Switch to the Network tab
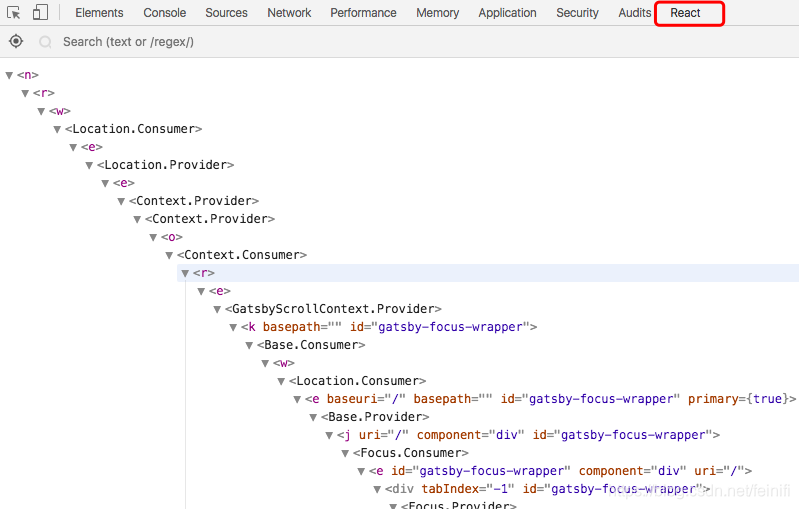799x509 pixels. (289, 13)
